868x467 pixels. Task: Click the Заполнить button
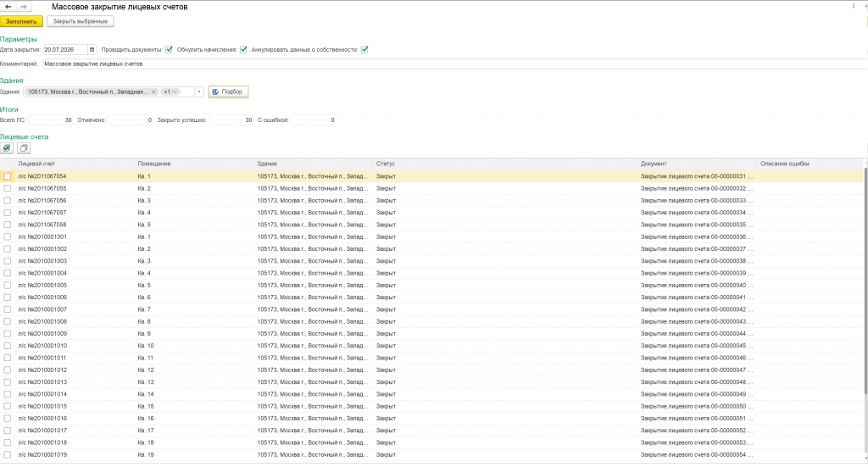click(x=21, y=21)
